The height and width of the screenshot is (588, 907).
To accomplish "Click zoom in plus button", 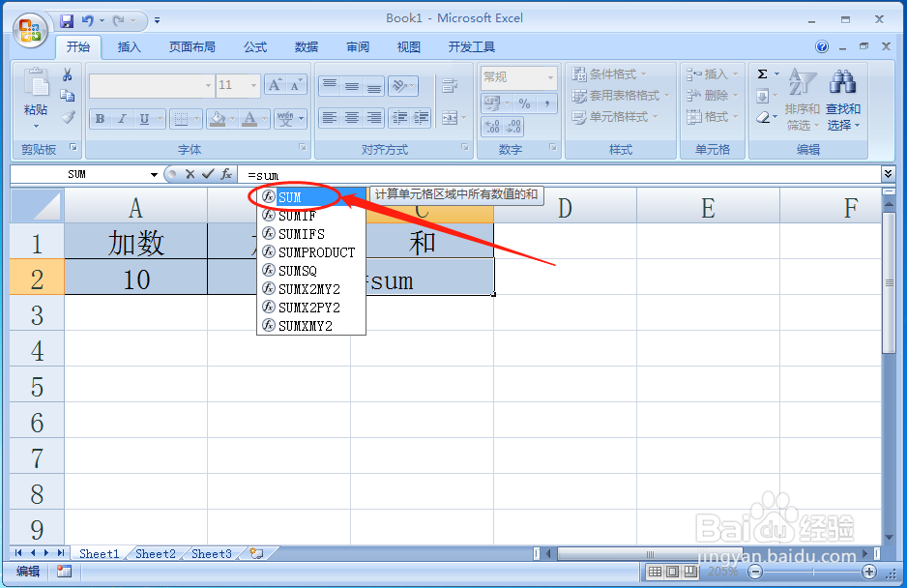I will pyautogui.click(x=869, y=572).
